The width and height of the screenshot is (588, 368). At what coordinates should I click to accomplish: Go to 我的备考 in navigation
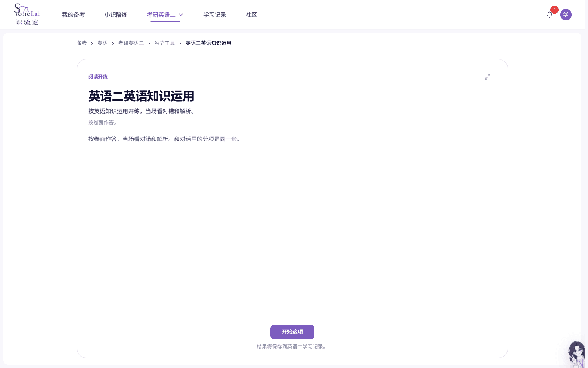click(73, 15)
